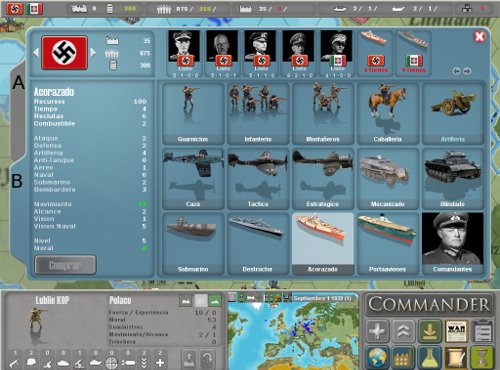
Task: Pick the Caballeria cavalry unit
Action: 388,113
